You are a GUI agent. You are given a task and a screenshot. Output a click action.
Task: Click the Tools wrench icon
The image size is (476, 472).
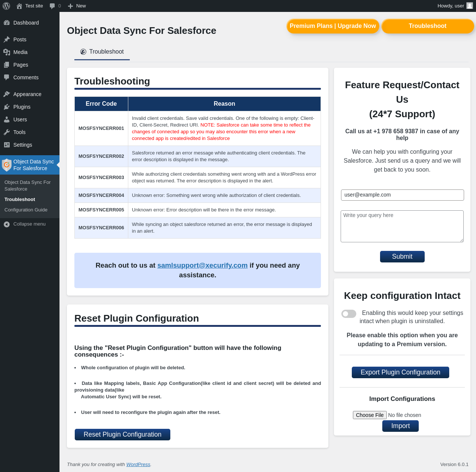(7, 132)
